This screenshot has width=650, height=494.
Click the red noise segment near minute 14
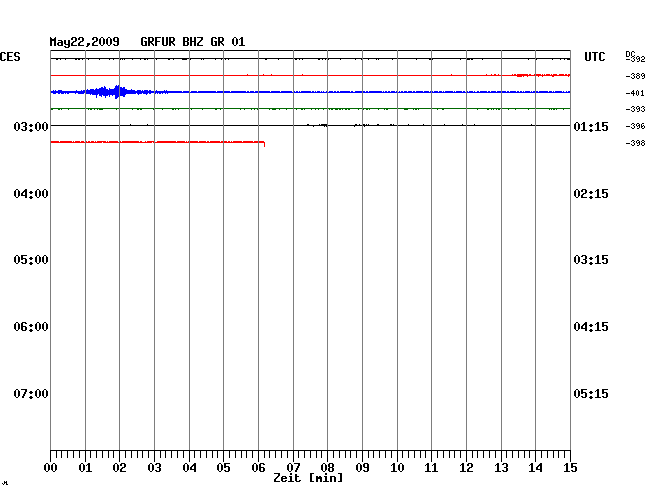pos(541,75)
